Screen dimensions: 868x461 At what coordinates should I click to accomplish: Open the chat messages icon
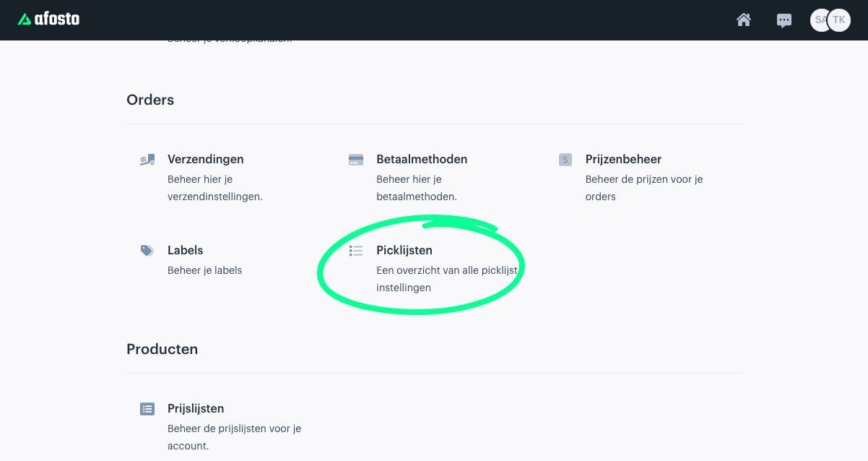pos(784,21)
